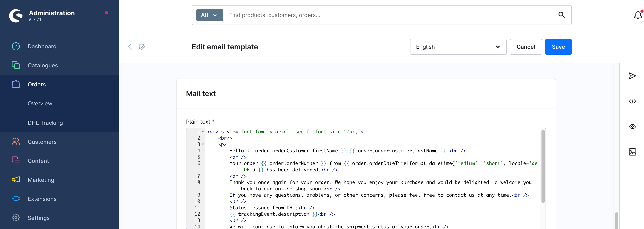Click the Extensions plug icon
644x229 pixels.
pyautogui.click(x=16, y=199)
